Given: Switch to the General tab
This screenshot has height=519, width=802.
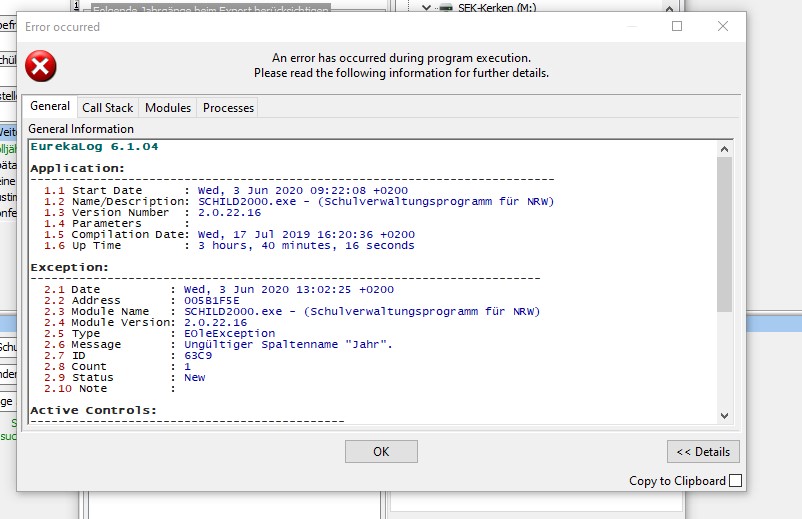Looking at the screenshot, I should coord(50,107).
